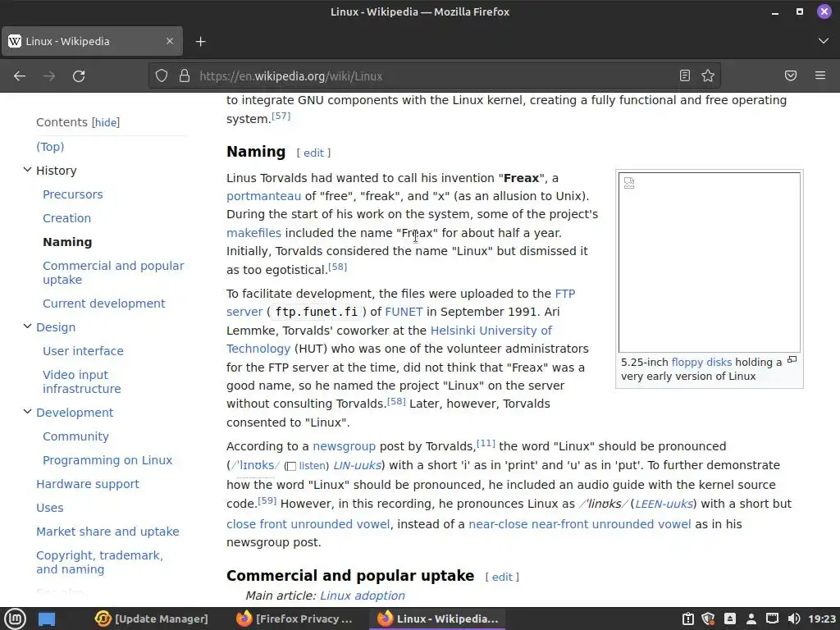Viewport: 840px width, 630px height.
Task: Open the makefiles article link
Action: point(254,232)
